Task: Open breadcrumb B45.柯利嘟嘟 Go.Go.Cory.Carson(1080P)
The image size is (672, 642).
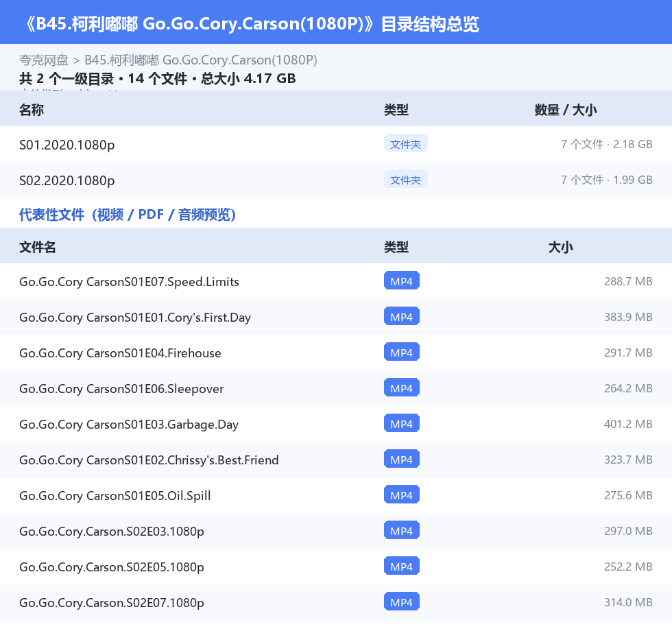Action: [x=201, y=60]
